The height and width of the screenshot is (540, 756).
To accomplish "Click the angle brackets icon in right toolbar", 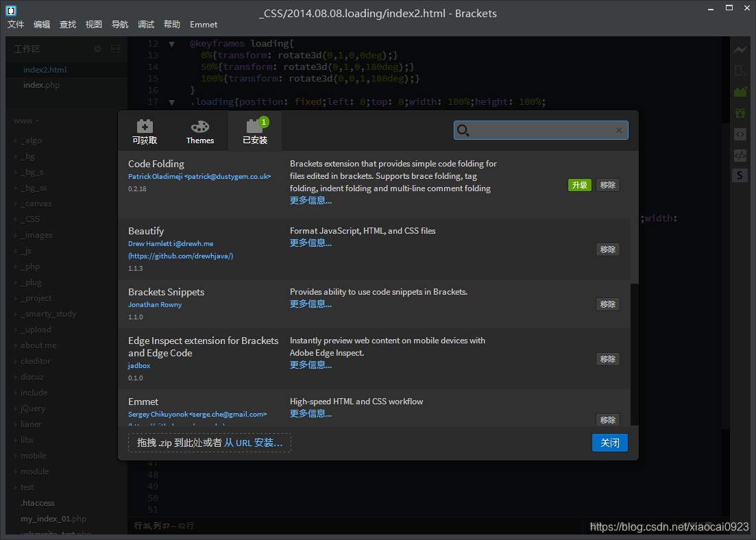I will 740,134.
